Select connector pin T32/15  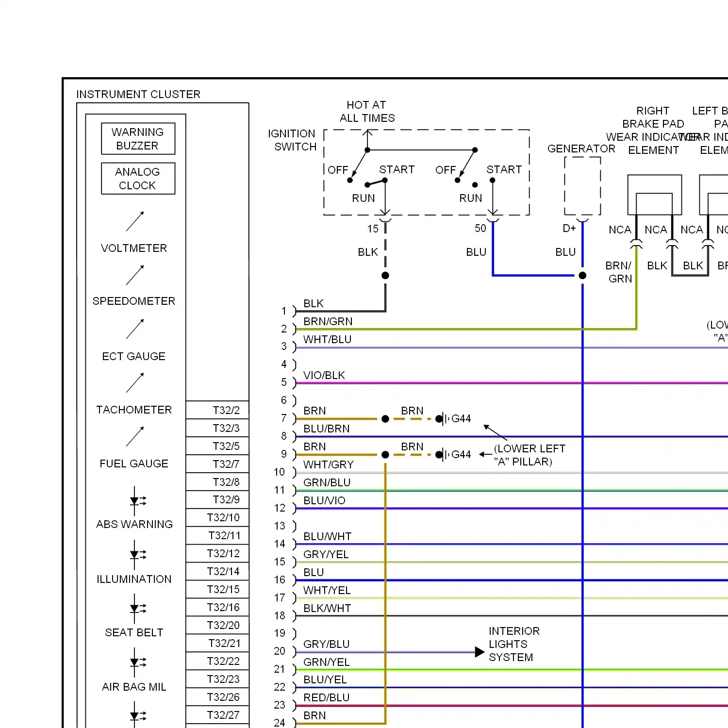(217, 589)
